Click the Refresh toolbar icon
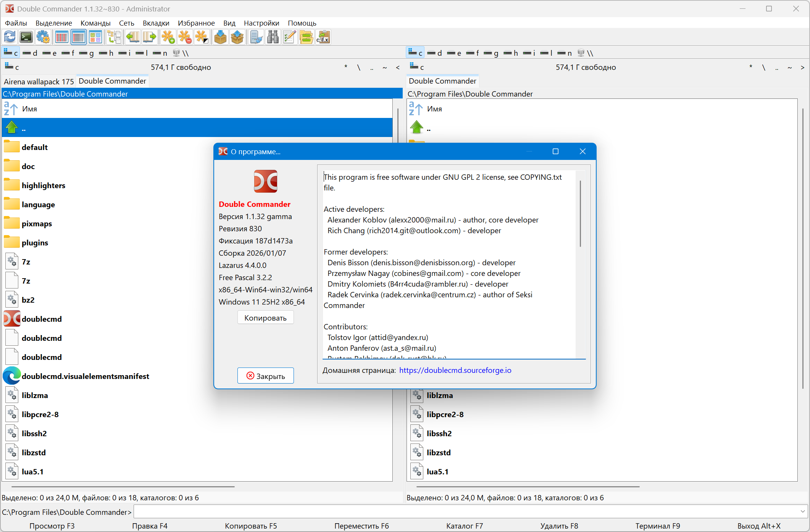Screen dimensions: 810x532 (x=10, y=37)
